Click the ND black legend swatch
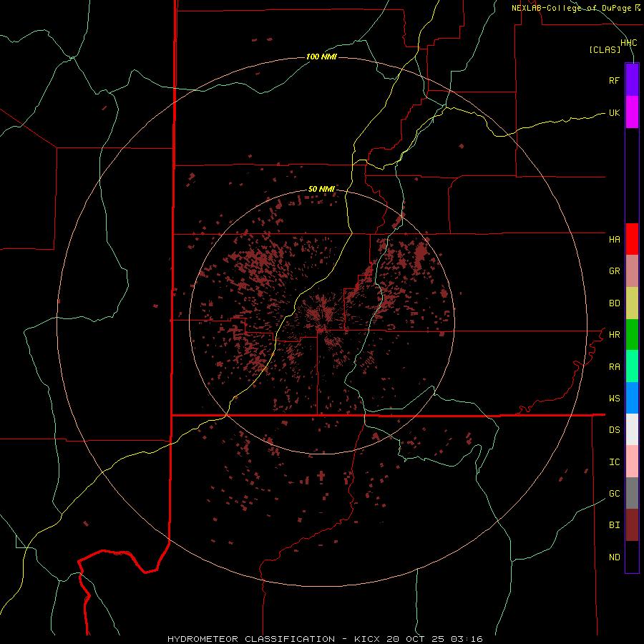The image size is (644, 644). (632, 557)
